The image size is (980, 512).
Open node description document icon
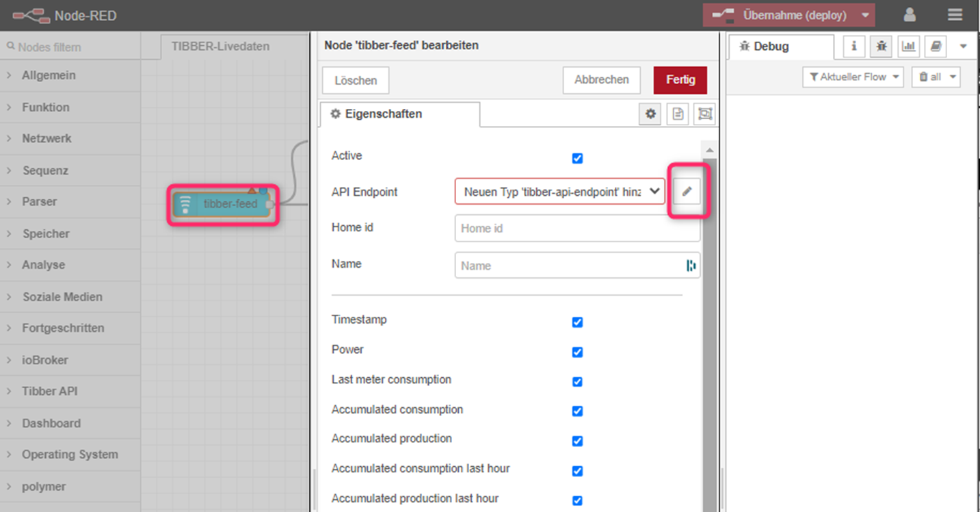[678, 114]
